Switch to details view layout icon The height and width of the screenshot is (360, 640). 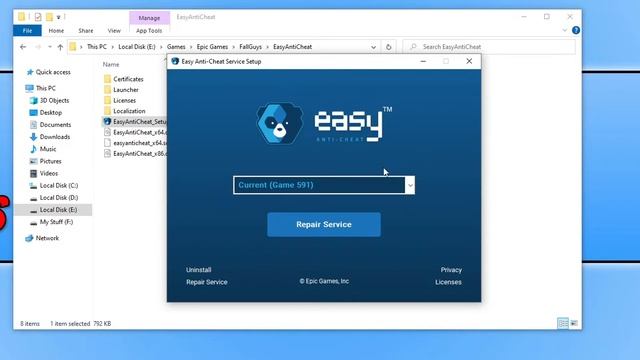pyautogui.click(x=563, y=323)
